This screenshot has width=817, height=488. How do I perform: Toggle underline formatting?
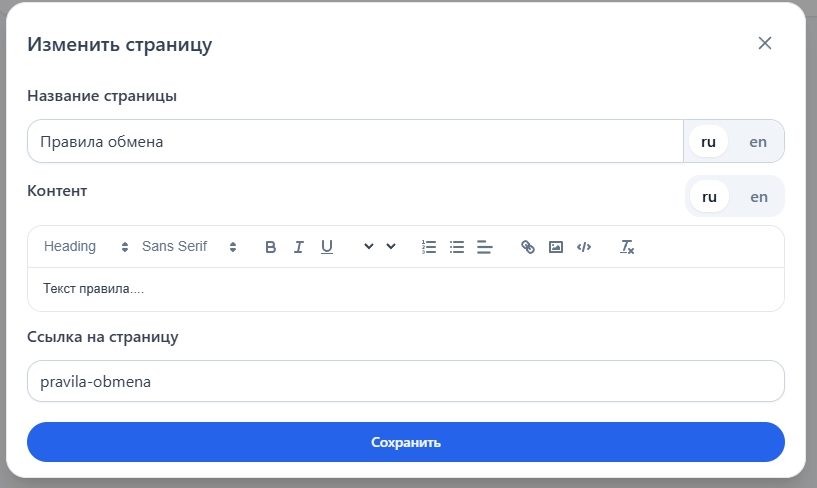[x=326, y=247]
